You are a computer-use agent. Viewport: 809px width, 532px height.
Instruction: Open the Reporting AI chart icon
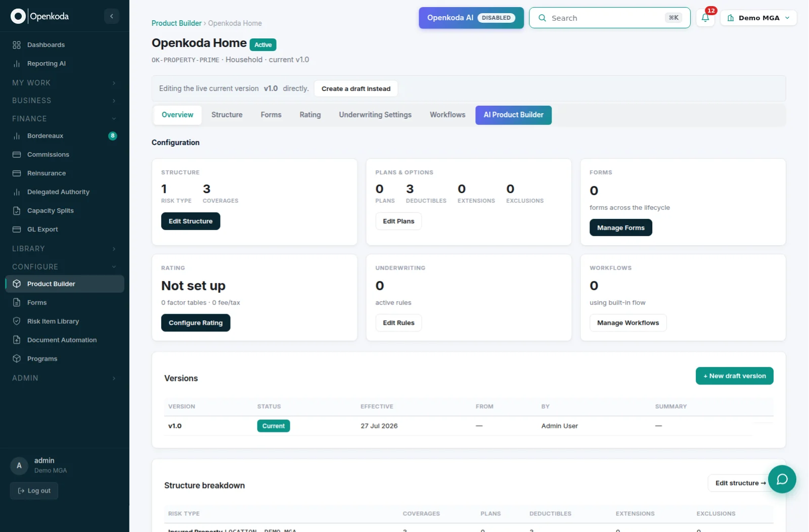click(x=17, y=64)
